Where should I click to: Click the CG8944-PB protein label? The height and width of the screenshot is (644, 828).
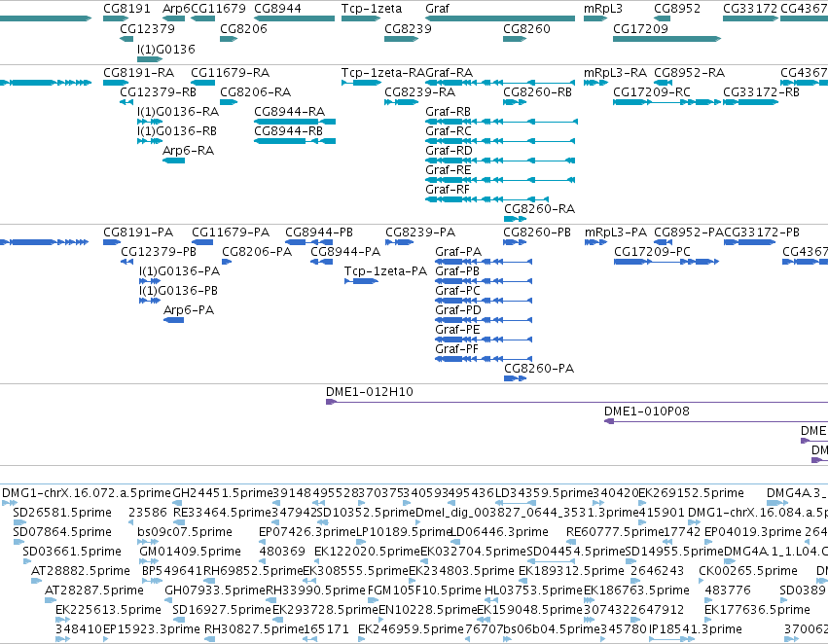click(319, 233)
